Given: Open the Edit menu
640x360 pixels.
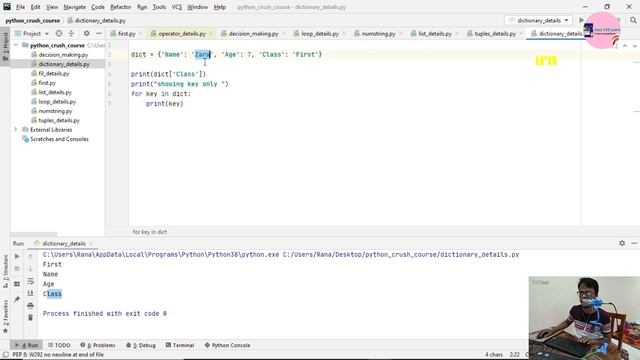Looking at the screenshot, I should (36, 7).
